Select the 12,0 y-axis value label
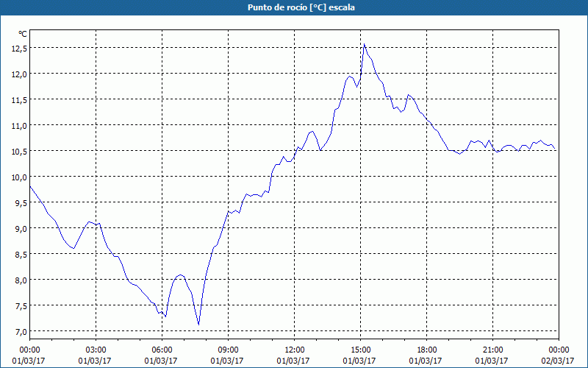The image size is (588, 368). 18,74
